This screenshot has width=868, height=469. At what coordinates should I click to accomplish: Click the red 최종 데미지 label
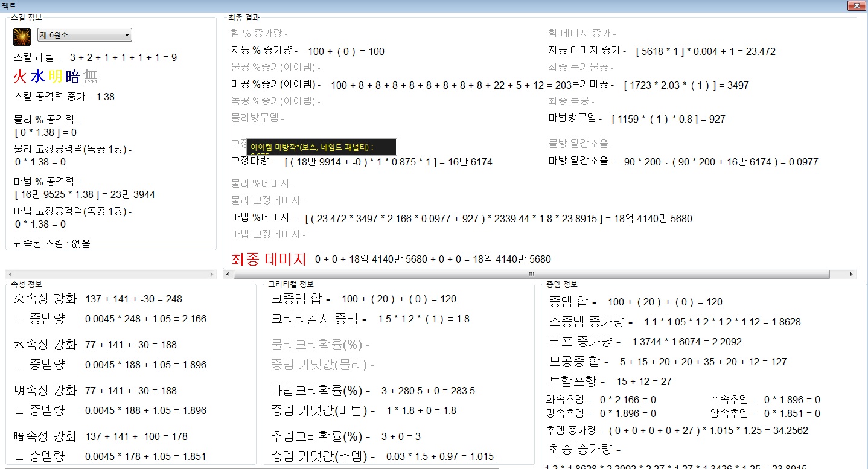click(x=269, y=259)
